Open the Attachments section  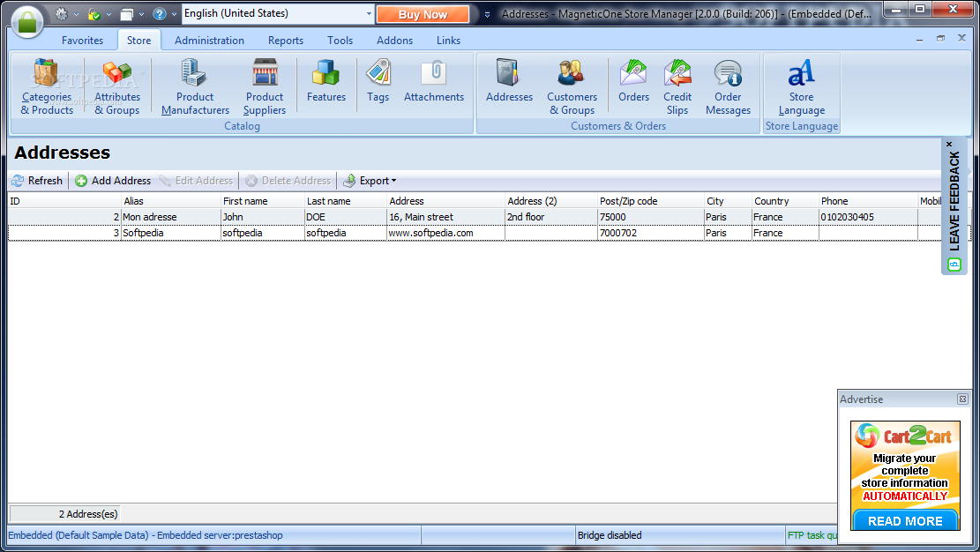434,81
